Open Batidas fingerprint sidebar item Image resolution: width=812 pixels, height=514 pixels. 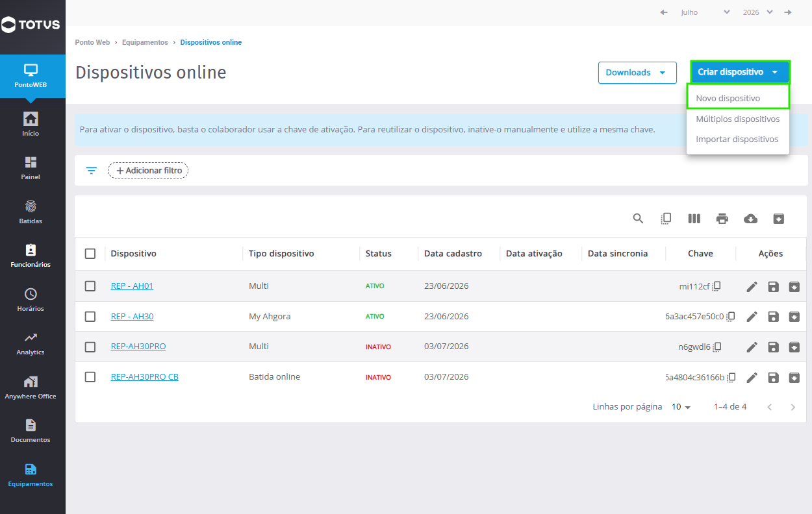tap(31, 212)
